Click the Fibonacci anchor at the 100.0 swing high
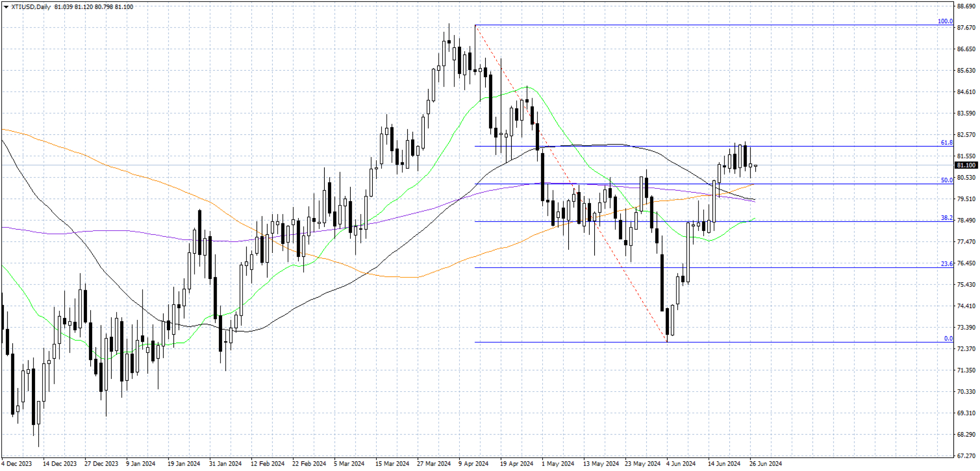Image resolution: width=980 pixels, height=471 pixels. [475, 26]
